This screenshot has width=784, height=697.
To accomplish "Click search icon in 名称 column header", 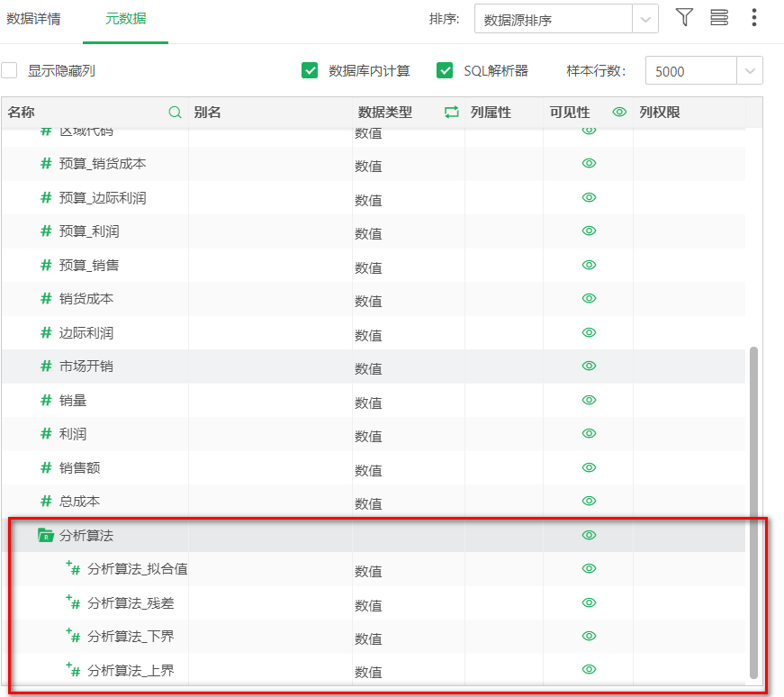I will pos(175,112).
